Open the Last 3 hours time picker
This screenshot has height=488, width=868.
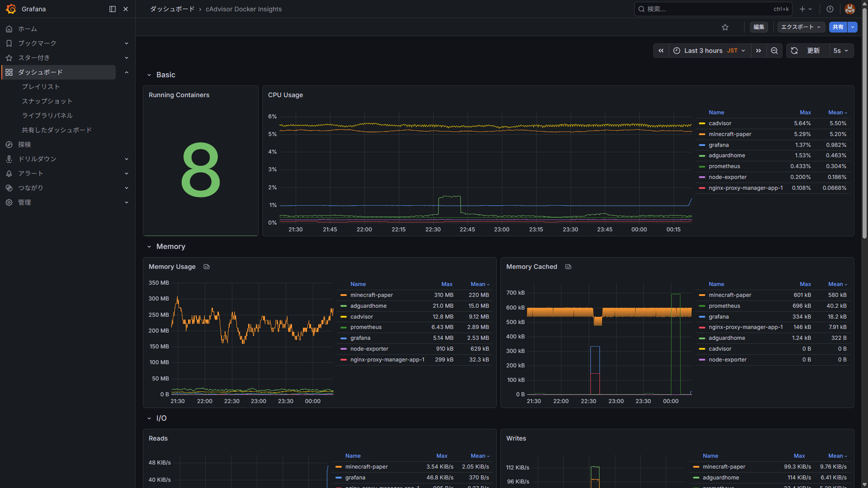point(709,51)
